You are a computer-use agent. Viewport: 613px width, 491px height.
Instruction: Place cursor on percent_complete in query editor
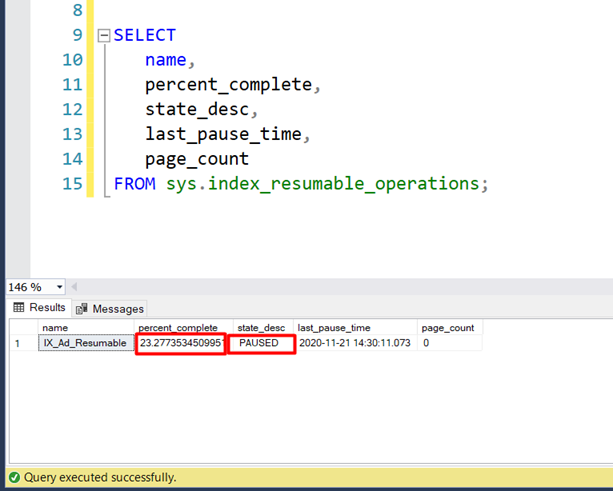[229, 85]
